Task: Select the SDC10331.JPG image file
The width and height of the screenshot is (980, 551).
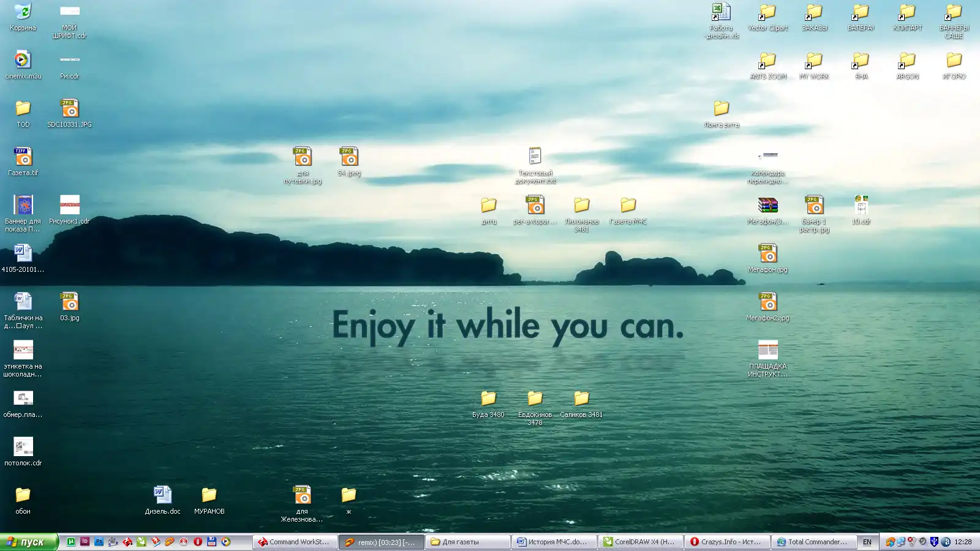Action: 69,108
